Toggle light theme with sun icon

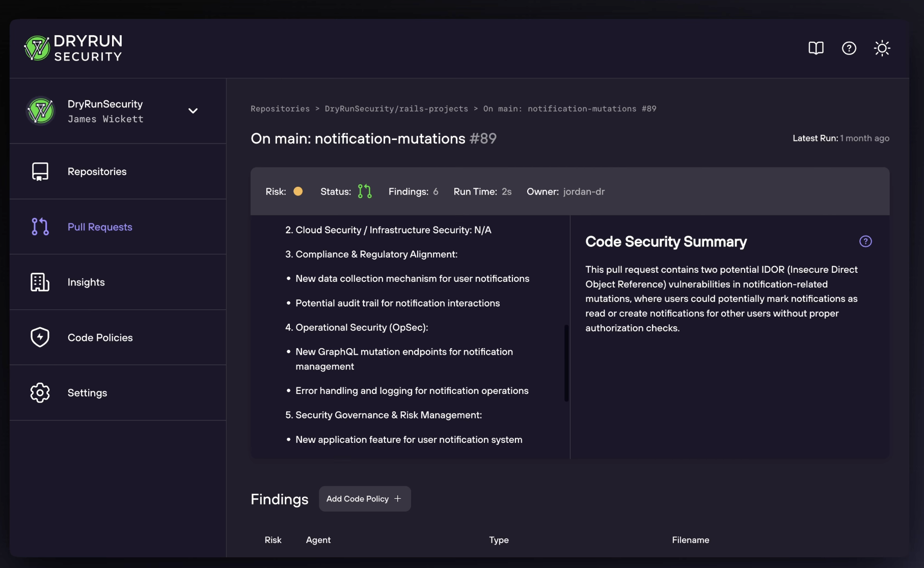click(x=882, y=48)
